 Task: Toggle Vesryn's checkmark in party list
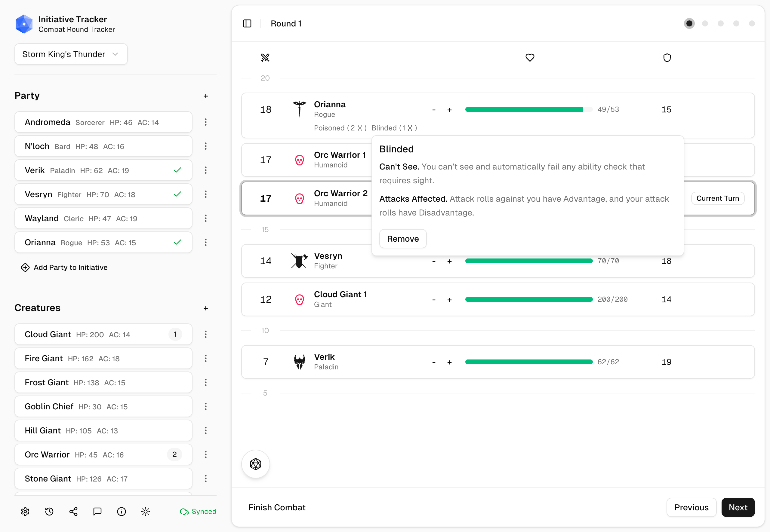[177, 194]
